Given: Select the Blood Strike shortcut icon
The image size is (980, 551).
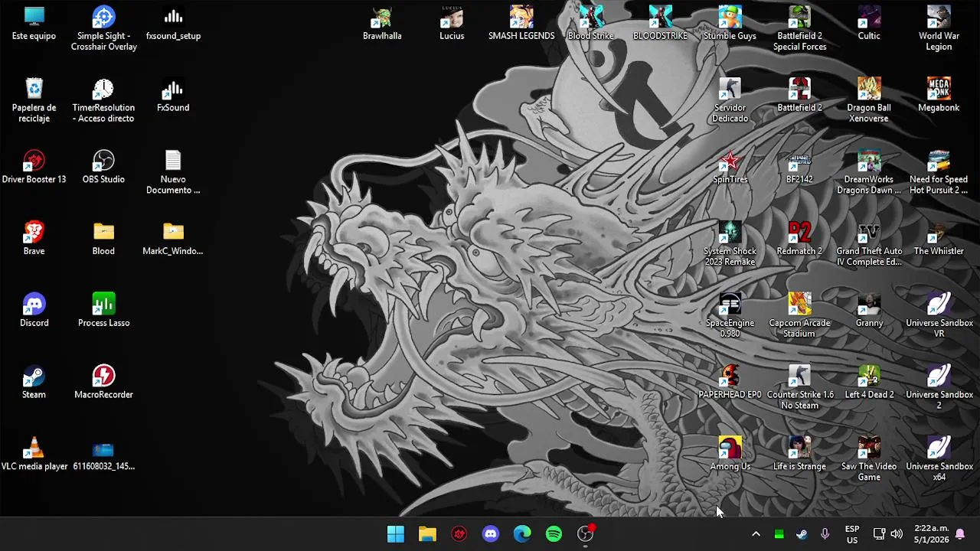Looking at the screenshot, I should point(591,24).
